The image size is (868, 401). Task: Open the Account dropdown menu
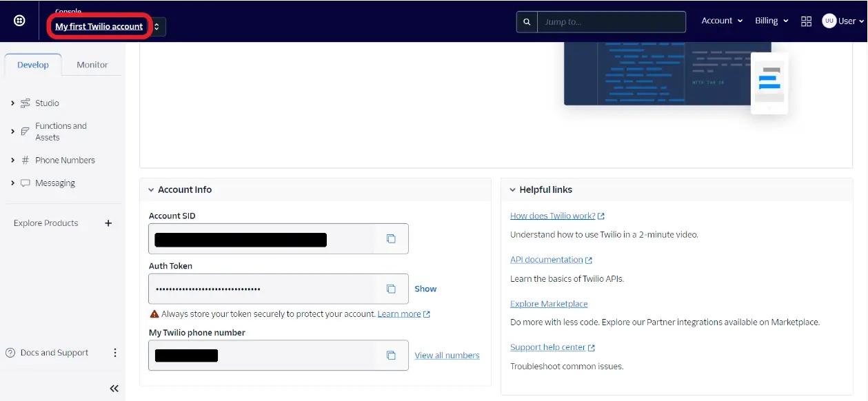point(722,21)
